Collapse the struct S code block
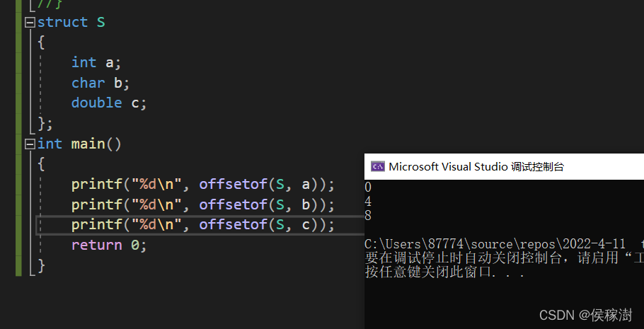 (x=30, y=23)
